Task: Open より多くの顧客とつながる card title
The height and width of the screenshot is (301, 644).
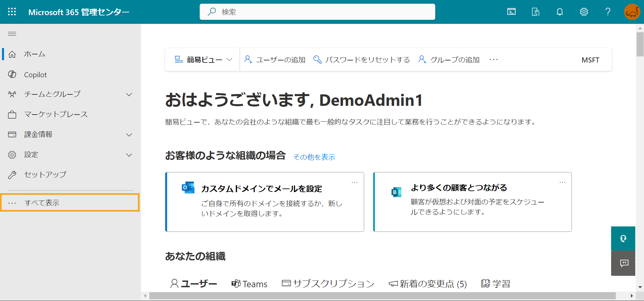Action: [x=459, y=188]
